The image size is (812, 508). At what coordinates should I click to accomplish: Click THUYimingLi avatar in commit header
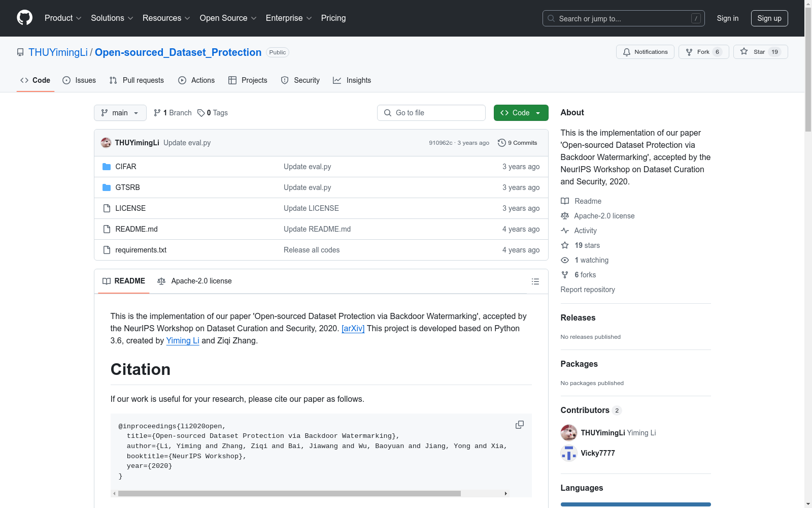[x=106, y=143]
